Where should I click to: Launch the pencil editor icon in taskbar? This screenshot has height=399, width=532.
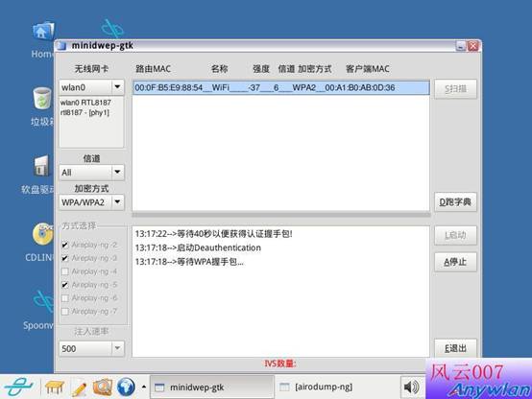pyautogui.click(x=79, y=387)
